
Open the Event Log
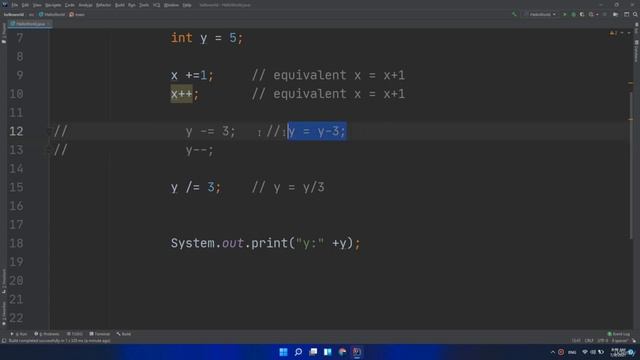tap(618, 334)
